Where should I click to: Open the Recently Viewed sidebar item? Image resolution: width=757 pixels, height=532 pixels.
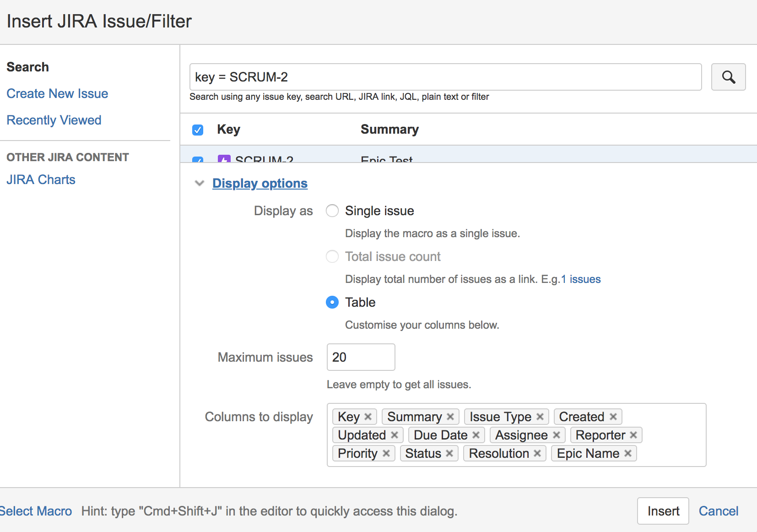pyautogui.click(x=54, y=120)
